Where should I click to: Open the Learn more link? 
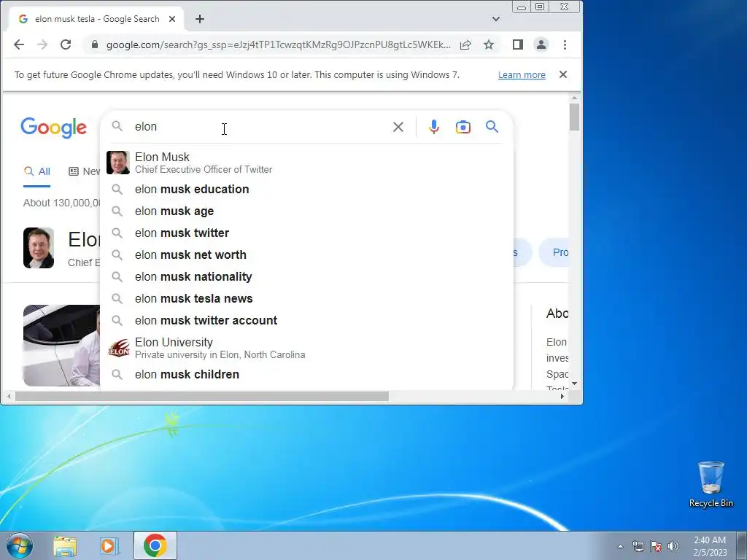[522, 75]
